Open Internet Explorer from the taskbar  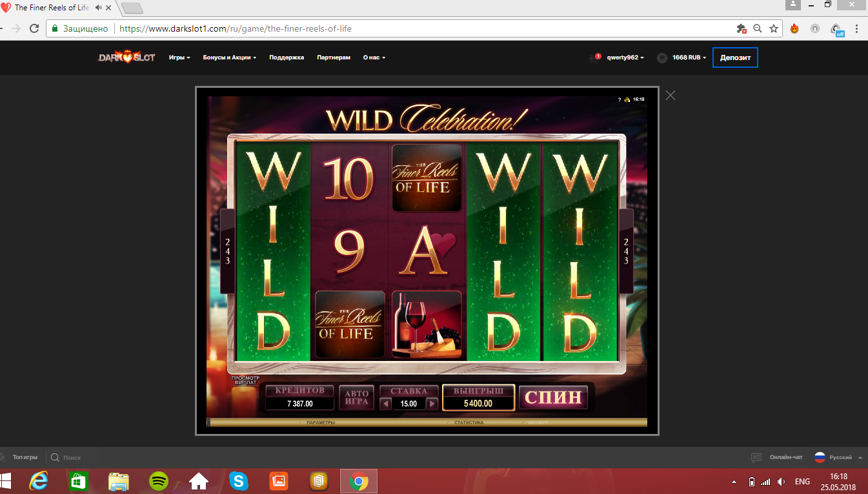click(x=39, y=481)
